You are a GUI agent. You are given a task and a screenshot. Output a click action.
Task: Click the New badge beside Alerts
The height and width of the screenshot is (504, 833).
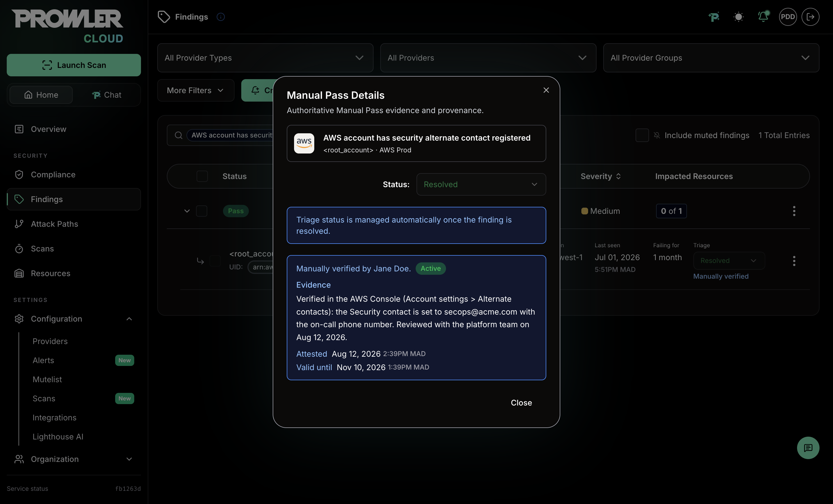[124, 360]
